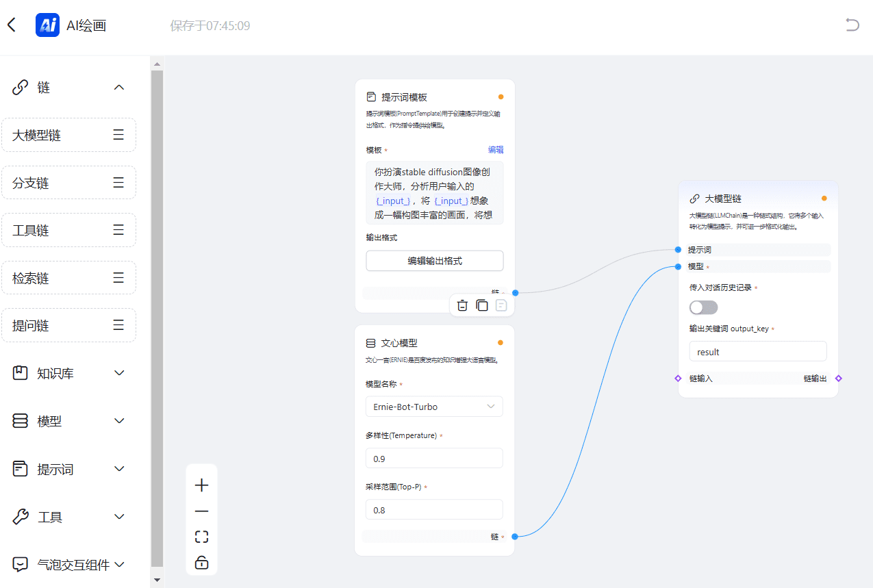The height and width of the screenshot is (588, 873).
Task: Click the orange status dot on 提示词模板
Action: tap(501, 97)
